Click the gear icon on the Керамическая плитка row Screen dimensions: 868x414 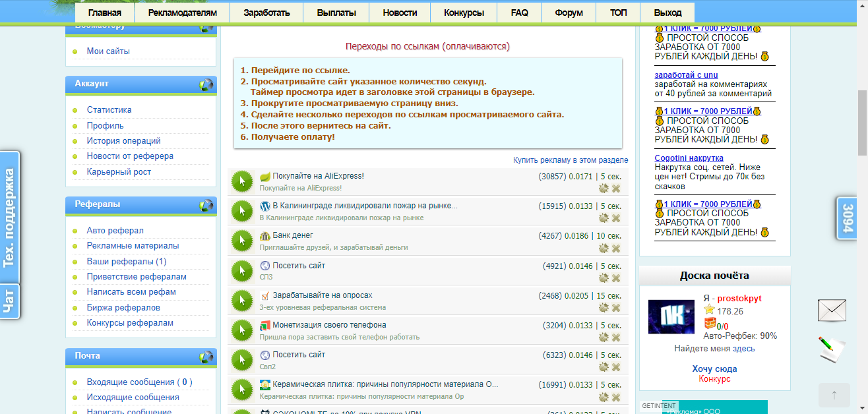[x=603, y=397]
